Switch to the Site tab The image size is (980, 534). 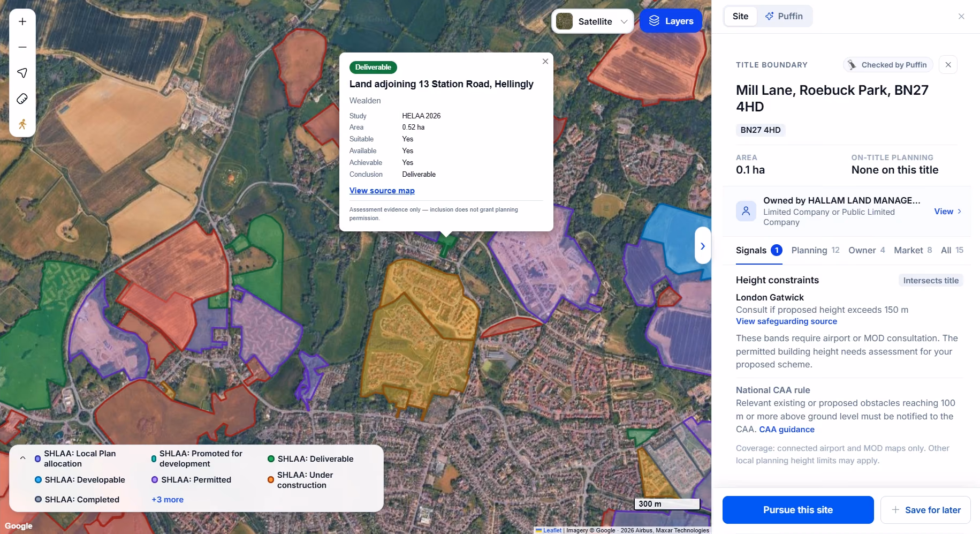click(x=740, y=16)
